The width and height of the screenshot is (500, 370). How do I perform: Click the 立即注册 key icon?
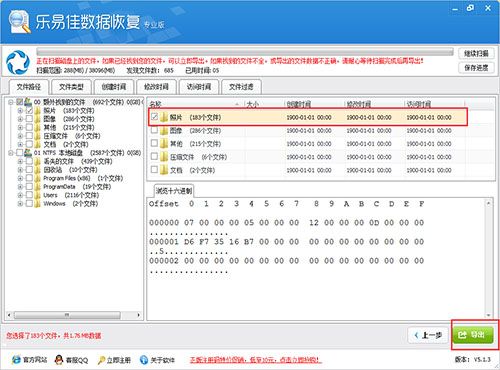pyautogui.click(x=101, y=360)
